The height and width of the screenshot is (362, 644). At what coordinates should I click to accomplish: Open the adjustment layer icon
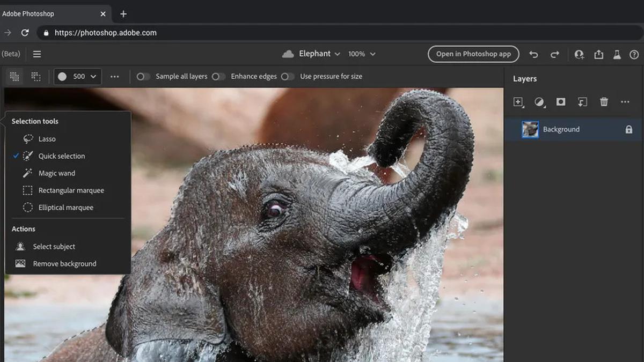(x=539, y=102)
